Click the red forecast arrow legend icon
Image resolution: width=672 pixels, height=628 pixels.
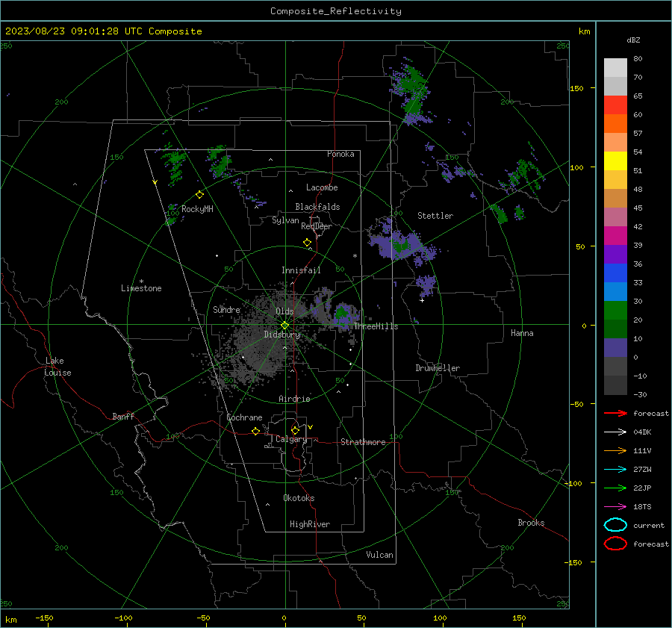click(615, 413)
